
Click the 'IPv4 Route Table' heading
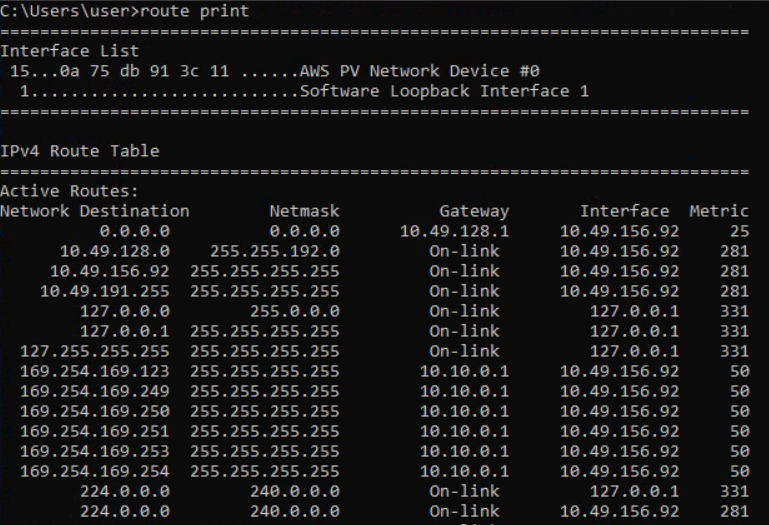[79, 151]
